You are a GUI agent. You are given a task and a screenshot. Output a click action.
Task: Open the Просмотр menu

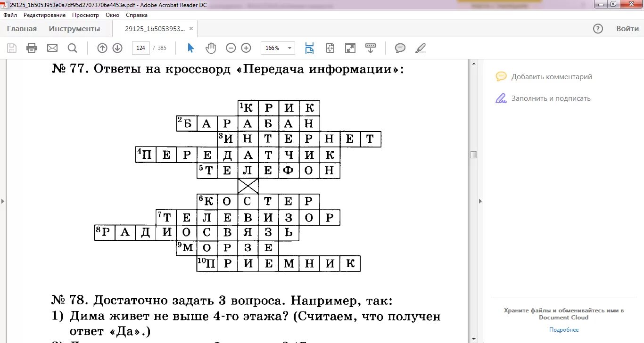(85, 15)
